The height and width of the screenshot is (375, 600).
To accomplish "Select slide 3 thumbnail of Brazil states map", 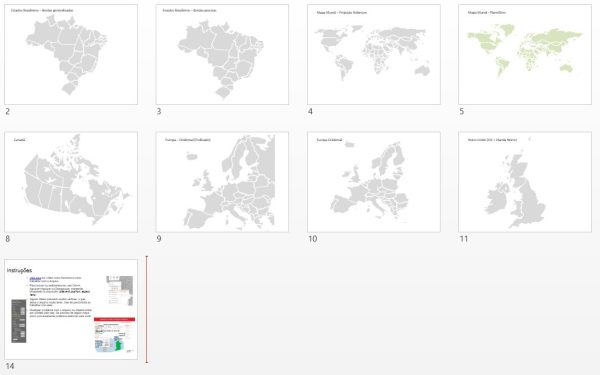I will point(222,54).
